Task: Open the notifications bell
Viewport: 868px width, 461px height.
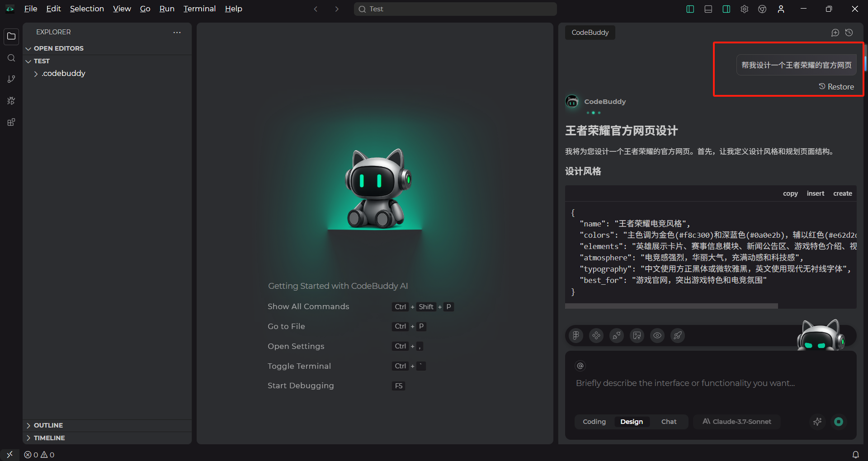Action: [855, 455]
